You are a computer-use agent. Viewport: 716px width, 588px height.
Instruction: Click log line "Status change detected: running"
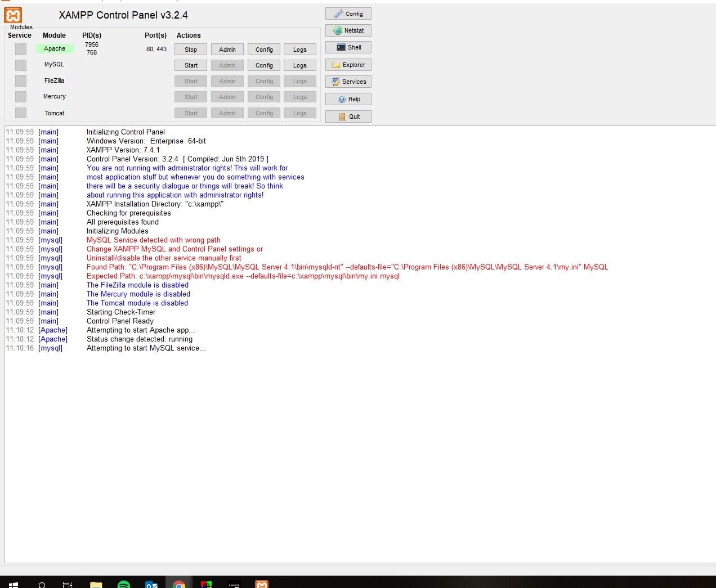[x=140, y=339]
